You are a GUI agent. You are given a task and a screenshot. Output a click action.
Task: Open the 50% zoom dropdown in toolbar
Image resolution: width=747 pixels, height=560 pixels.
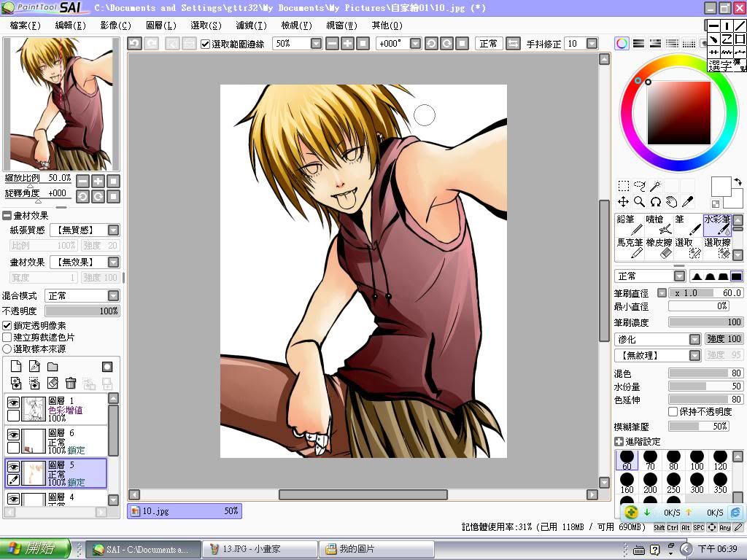tap(317, 44)
